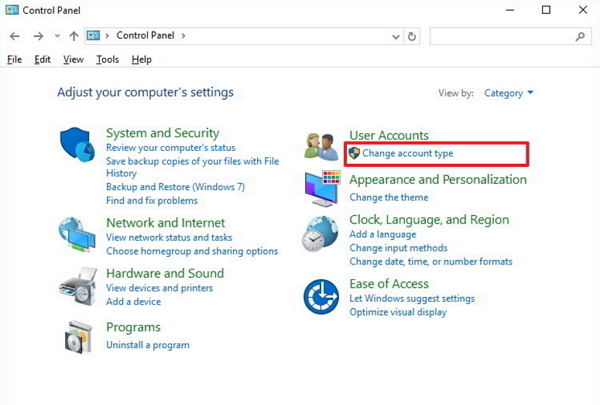
Task: Open Choose homegroup and sharing options
Action: coord(192,251)
